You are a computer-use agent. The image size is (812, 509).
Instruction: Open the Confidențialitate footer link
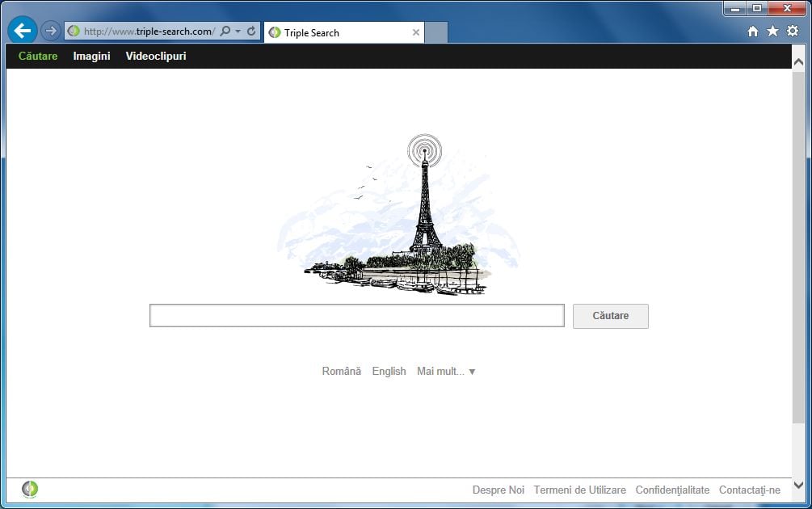tap(672, 490)
